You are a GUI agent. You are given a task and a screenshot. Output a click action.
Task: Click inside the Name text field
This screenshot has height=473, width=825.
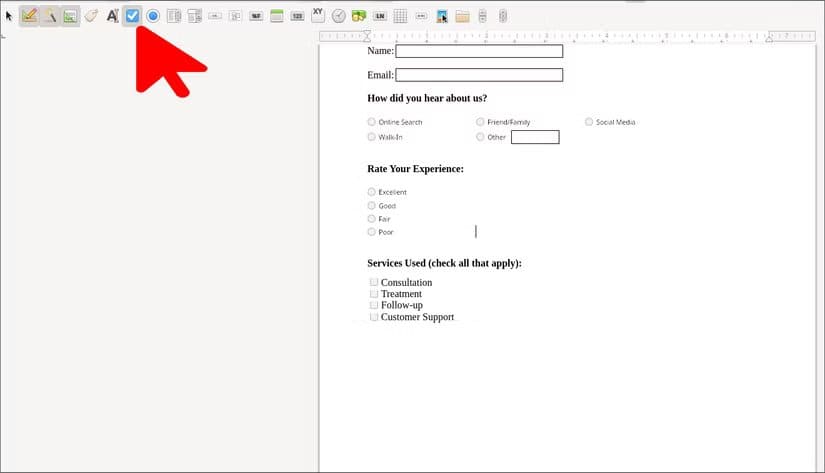[x=479, y=51]
